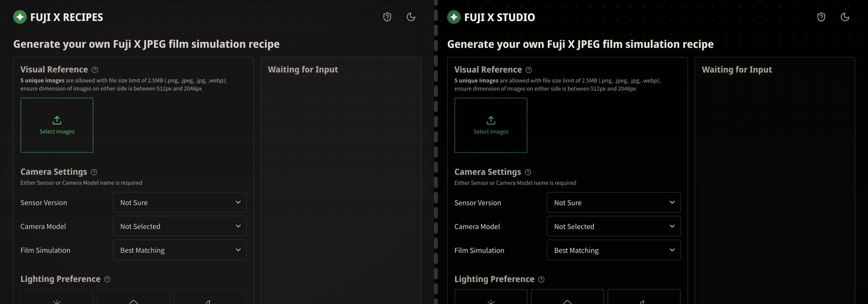
Task: Show Camera Settings help in Fuji X Recipes
Action: coord(94,172)
